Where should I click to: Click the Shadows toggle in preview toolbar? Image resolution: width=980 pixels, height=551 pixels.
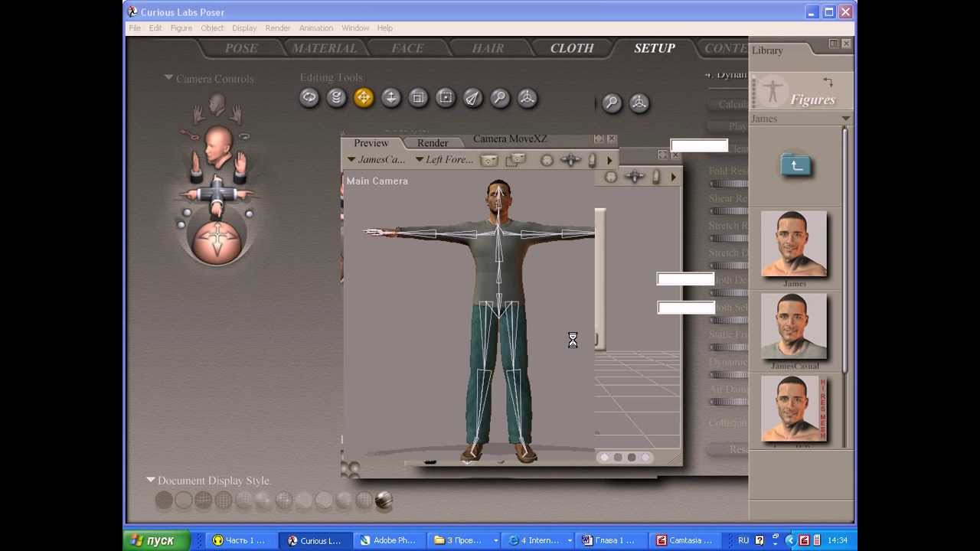point(516,160)
